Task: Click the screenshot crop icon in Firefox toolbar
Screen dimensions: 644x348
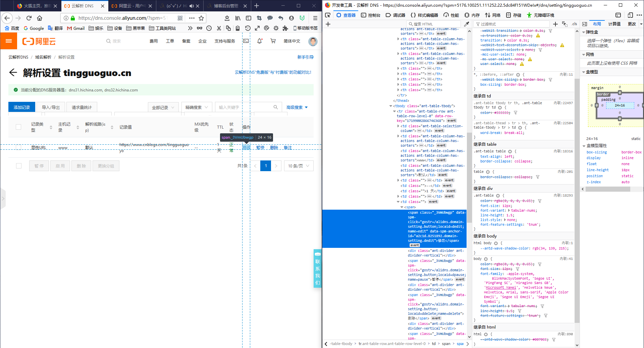Action: [x=259, y=18]
